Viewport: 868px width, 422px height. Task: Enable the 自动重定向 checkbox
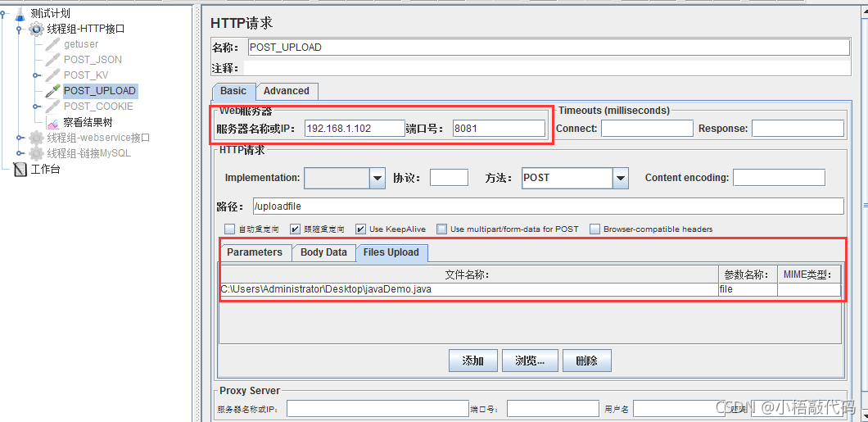click(x=230, y=229)
